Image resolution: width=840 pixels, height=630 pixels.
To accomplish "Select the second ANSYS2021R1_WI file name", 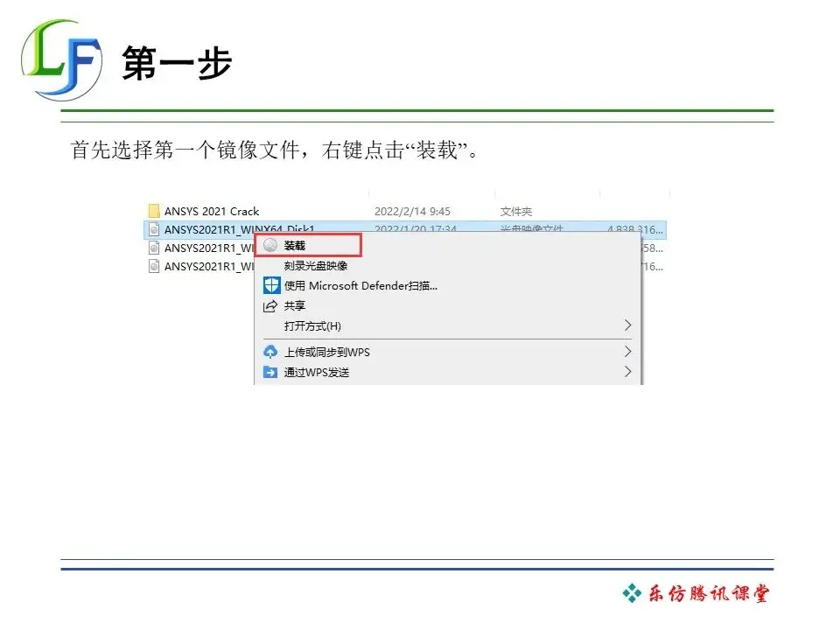I will [209, 248].
